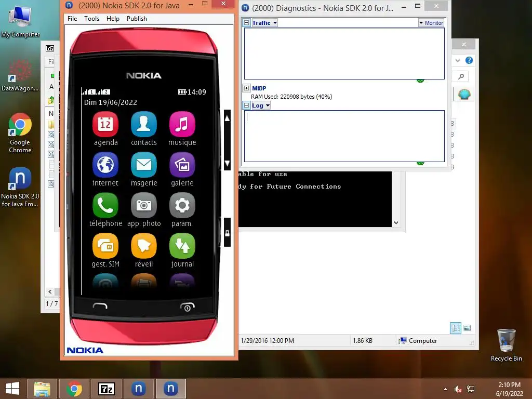Viewport: 532px width, 399px height.
Task: Open the param. settings icon
Action: coord(182,205)
